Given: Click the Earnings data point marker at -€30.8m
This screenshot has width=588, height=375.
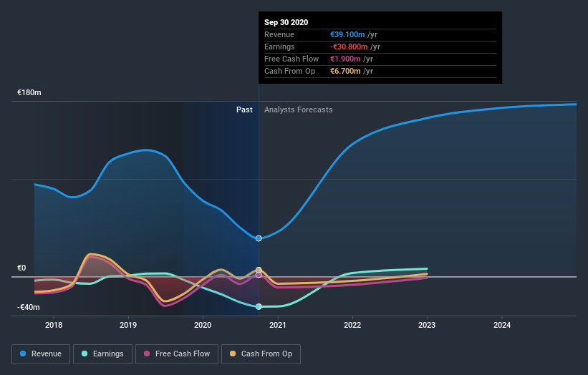Looking at the screenshot, I should (259, 306).
